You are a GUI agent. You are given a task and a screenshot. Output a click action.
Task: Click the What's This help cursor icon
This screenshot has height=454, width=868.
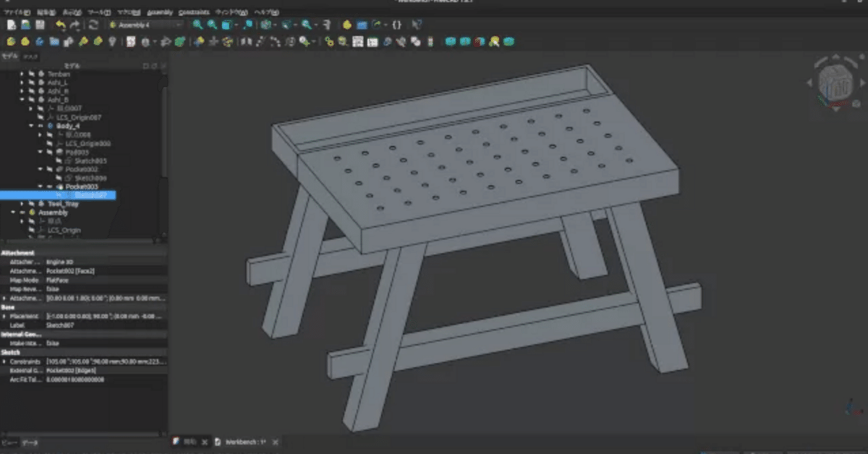[x=417, y=25]
